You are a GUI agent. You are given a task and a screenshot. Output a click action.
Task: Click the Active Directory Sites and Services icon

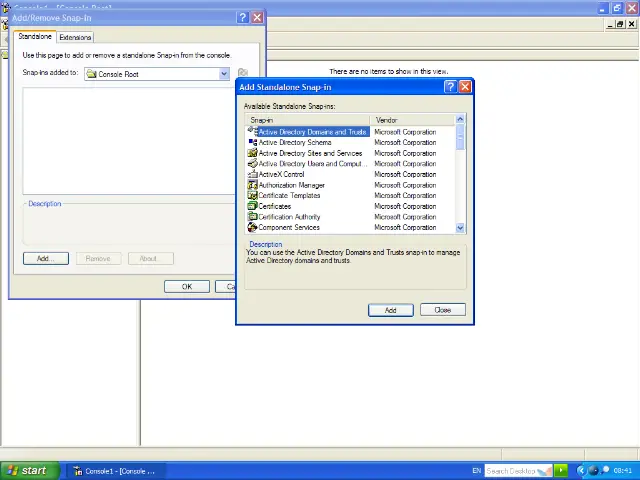(x=252, y=153)
